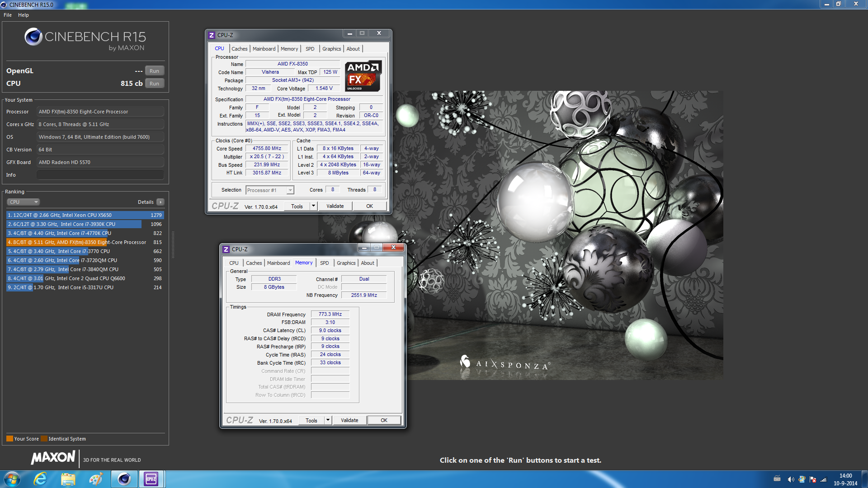Screen dimensions: 868x488
Task: Click CPU-Z title icon in the Memory window
Action: click(x=226, y=249)
